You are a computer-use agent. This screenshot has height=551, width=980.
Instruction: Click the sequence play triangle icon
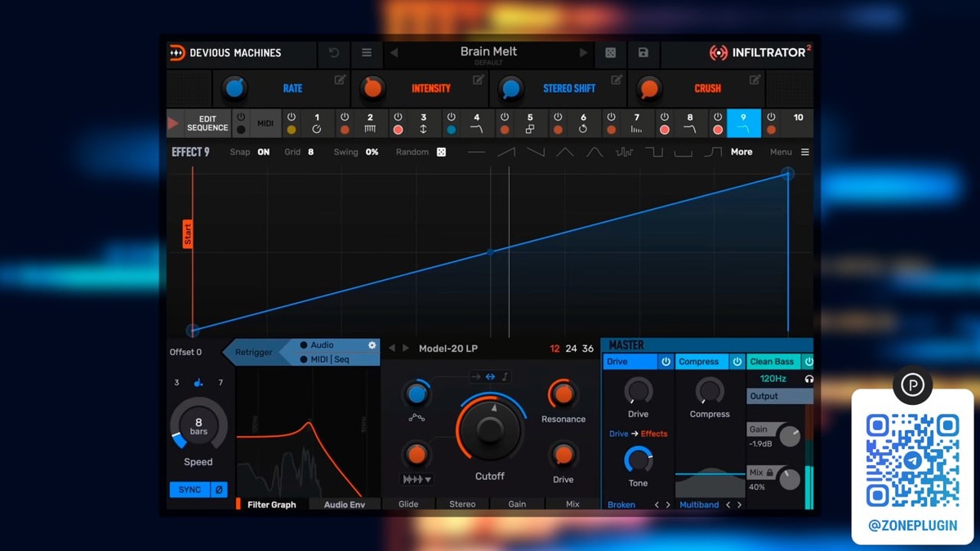173,123
